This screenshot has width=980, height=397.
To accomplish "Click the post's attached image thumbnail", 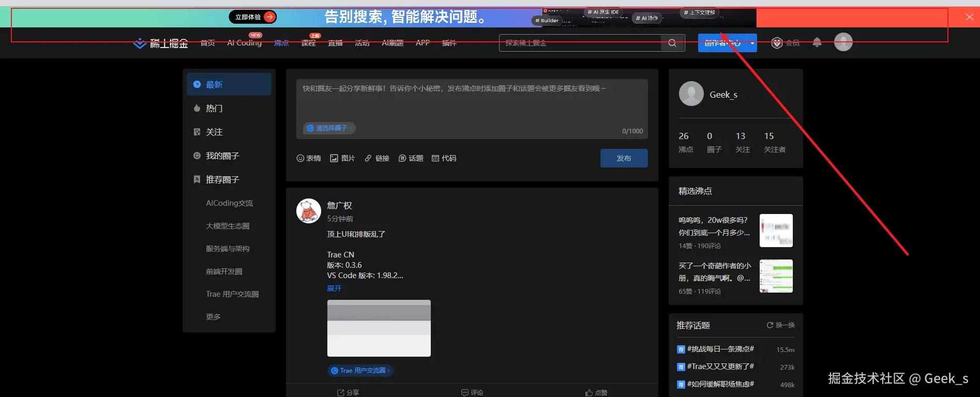I will 379,328.
